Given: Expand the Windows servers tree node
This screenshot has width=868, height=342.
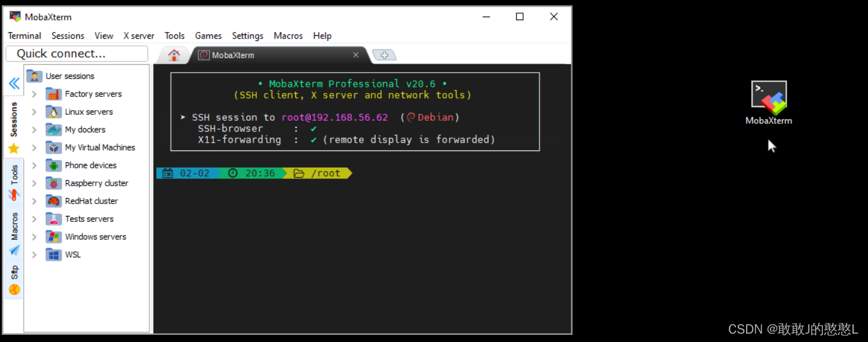Looking at the screenshot, I should [x=34, y=237].
